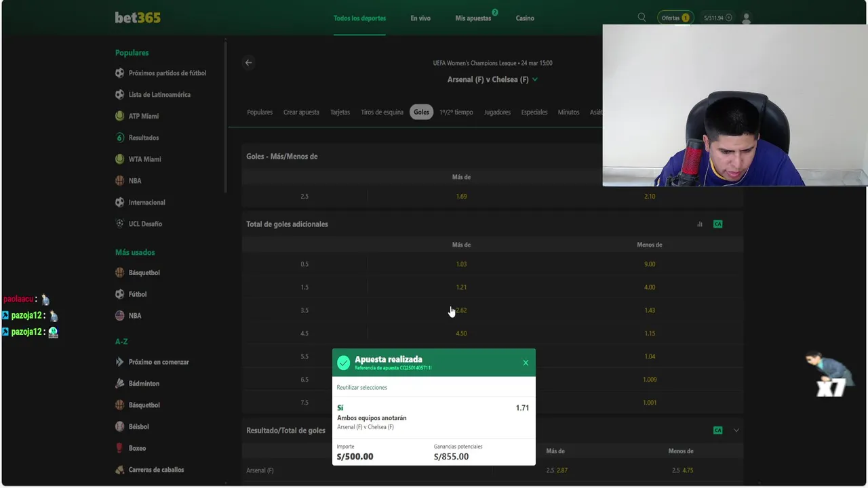This screenshot has height=488, width=868.
Task: Select the Minutos tab
Action: tap(568, 113)
